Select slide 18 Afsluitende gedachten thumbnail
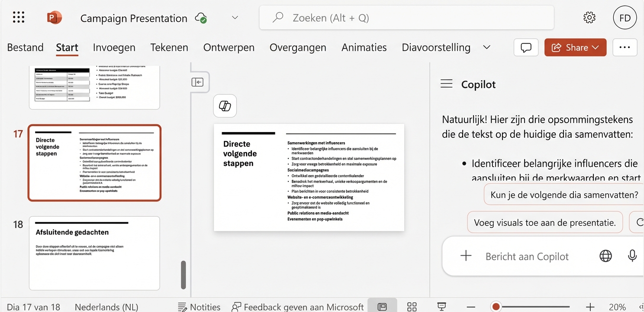644x312 pixels. [x=94, y=253]
